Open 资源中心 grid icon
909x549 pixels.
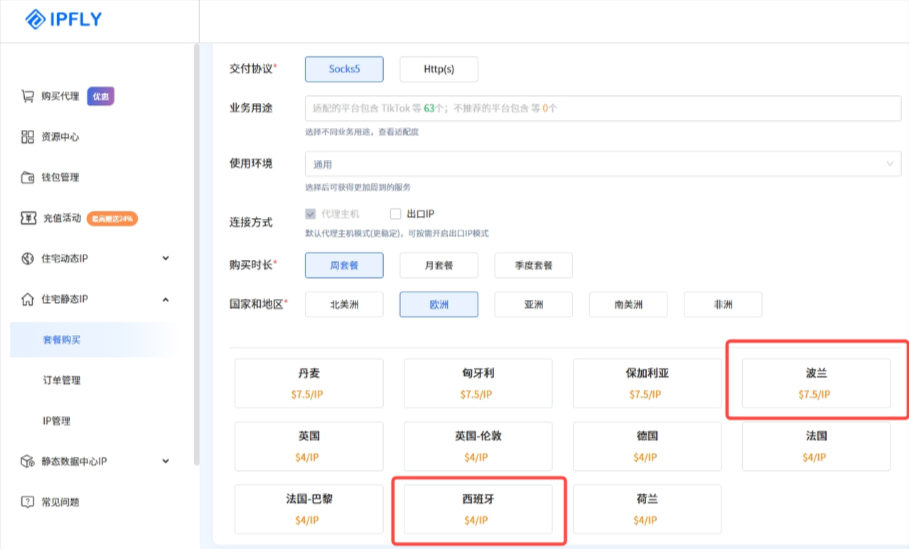coord(27,137)
